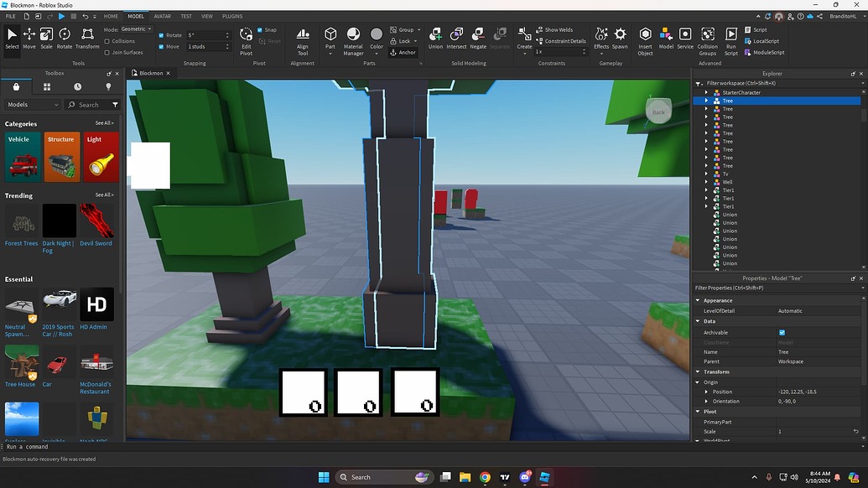Click the Union solid modeling tool

point(435,39)
